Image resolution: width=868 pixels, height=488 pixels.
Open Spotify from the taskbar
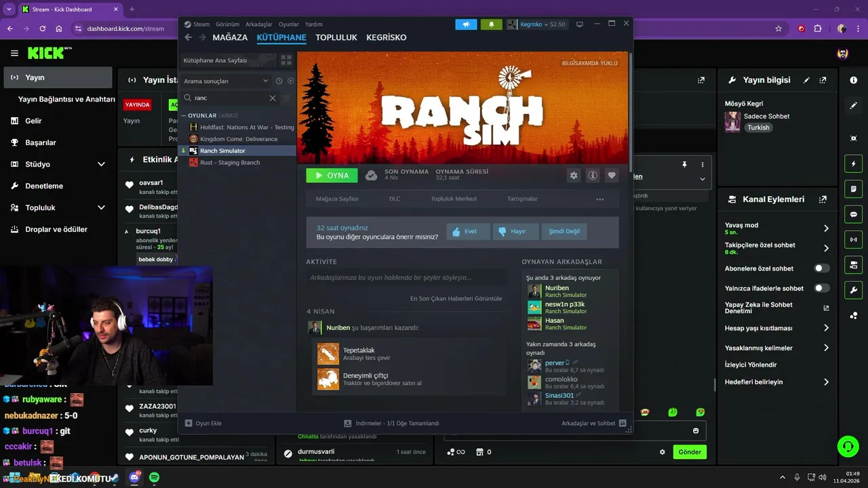tap(155, 478)
